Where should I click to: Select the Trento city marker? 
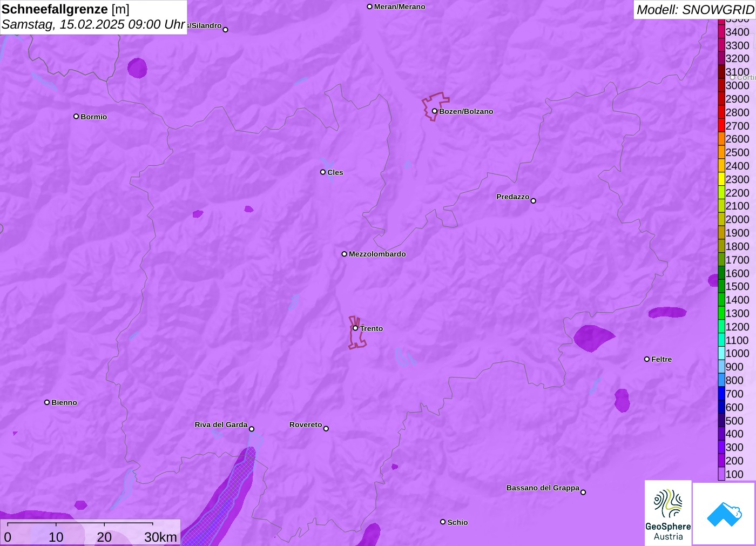pos(355,328)
